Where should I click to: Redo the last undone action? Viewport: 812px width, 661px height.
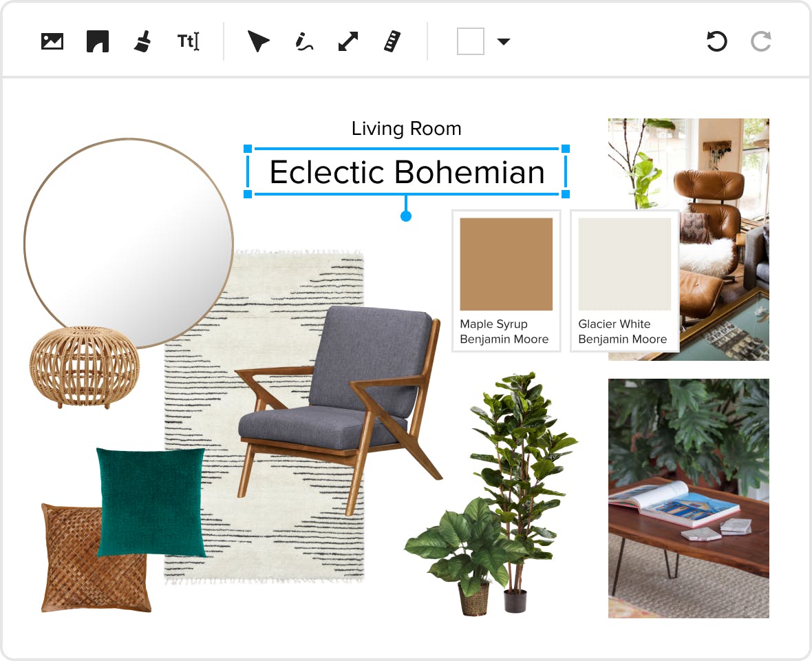point(760,41)
